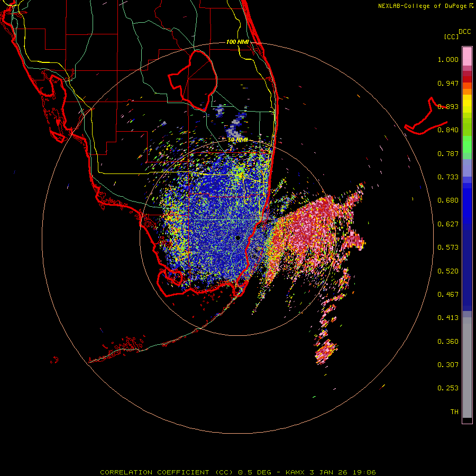Click the NEXLAB-College of DuPage watermark text
476x476 pixels.
(426, 6)
